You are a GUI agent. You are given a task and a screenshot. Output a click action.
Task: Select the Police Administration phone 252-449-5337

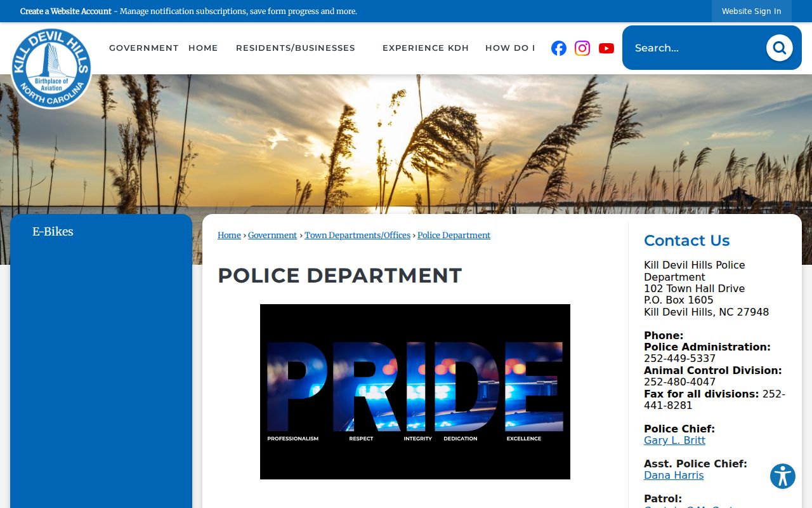pos(679,358)
